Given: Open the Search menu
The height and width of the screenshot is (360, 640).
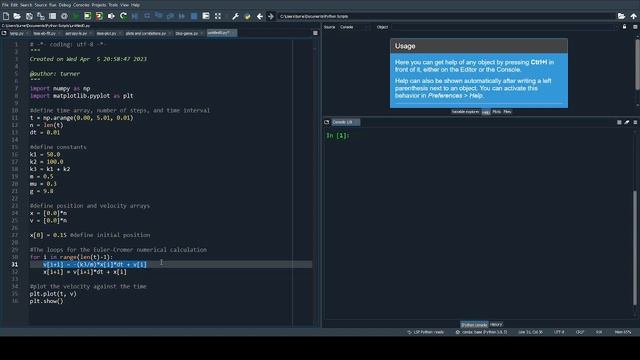Looking at the screenshot, I should coord(26,5).
